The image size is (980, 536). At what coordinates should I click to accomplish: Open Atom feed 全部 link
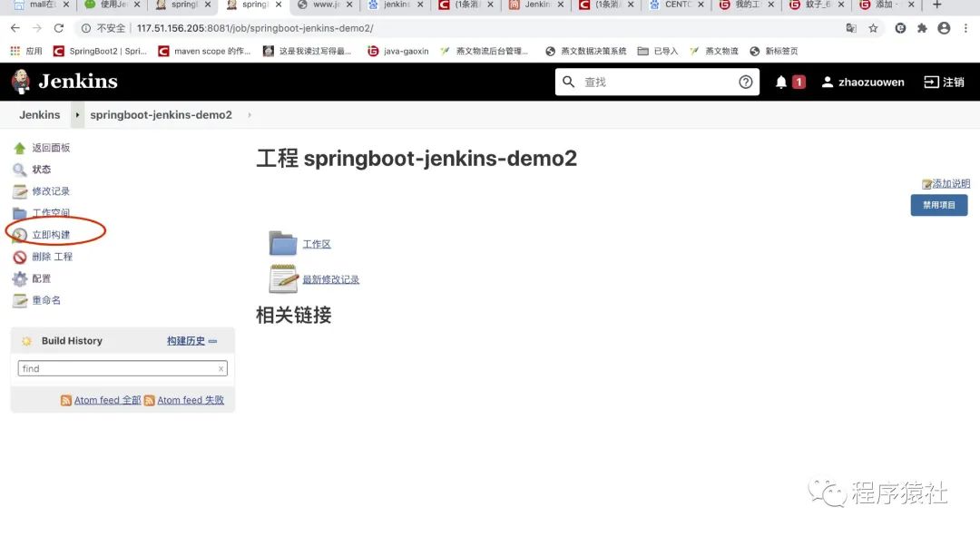click(107, 400)
